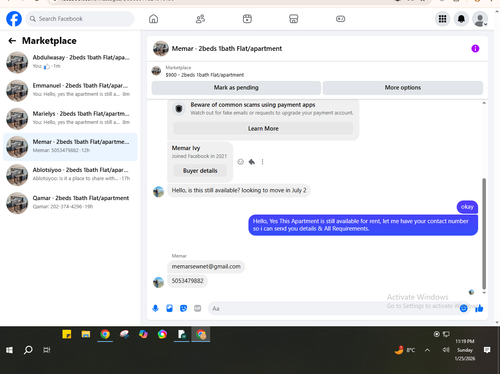Viewport: 500px width, 374px height.
Task: Open the Ablotsiyoo conversation
Action: coord(70,175)
